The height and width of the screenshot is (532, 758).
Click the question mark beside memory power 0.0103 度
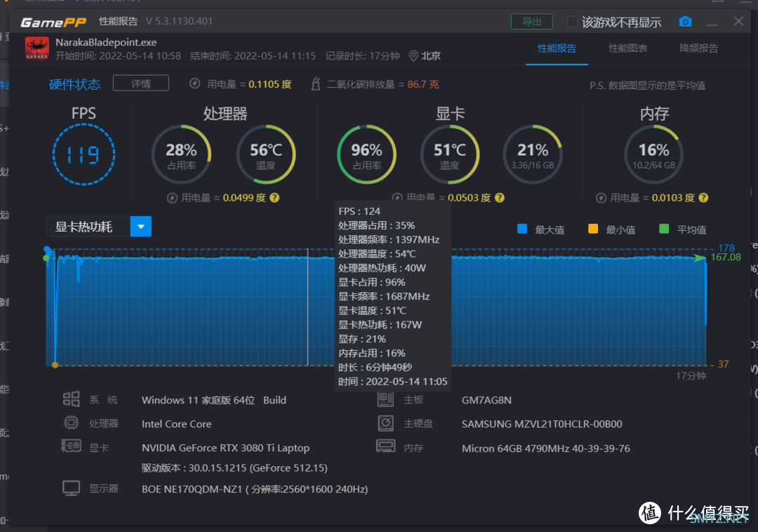pyautogui.click(x=704, y=198)
